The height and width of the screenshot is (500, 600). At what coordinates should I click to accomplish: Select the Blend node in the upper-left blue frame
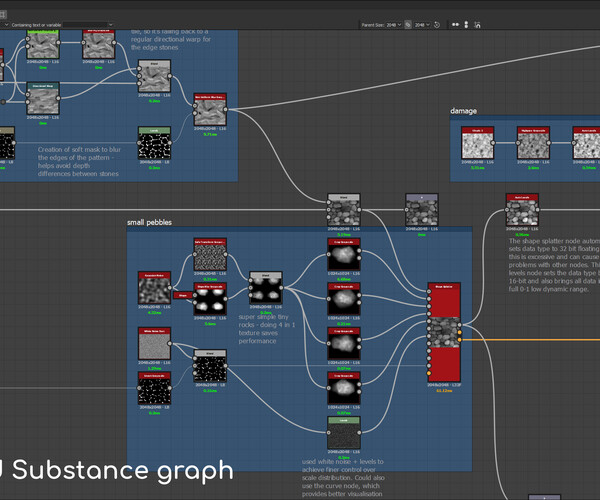pos(155,76)
